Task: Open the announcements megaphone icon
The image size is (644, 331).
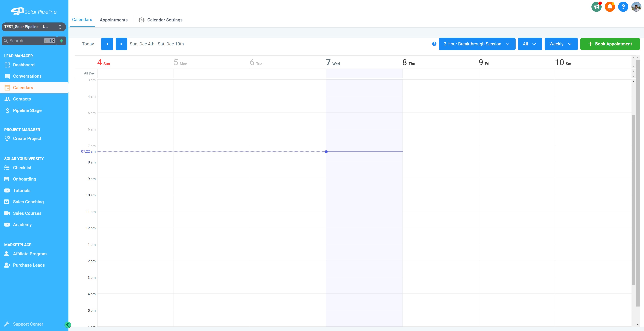Action: pyautogui.click(x=597, y=7)
